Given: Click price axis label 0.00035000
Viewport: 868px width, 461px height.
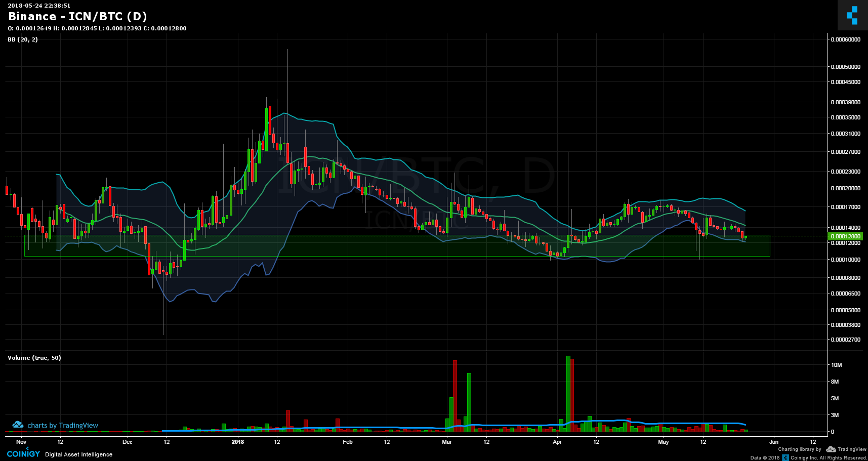Looking at the screenshot, I should [x=845, y=117].
